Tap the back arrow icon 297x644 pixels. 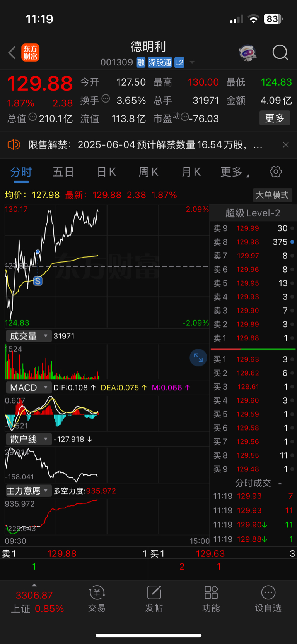coord(12,53)
